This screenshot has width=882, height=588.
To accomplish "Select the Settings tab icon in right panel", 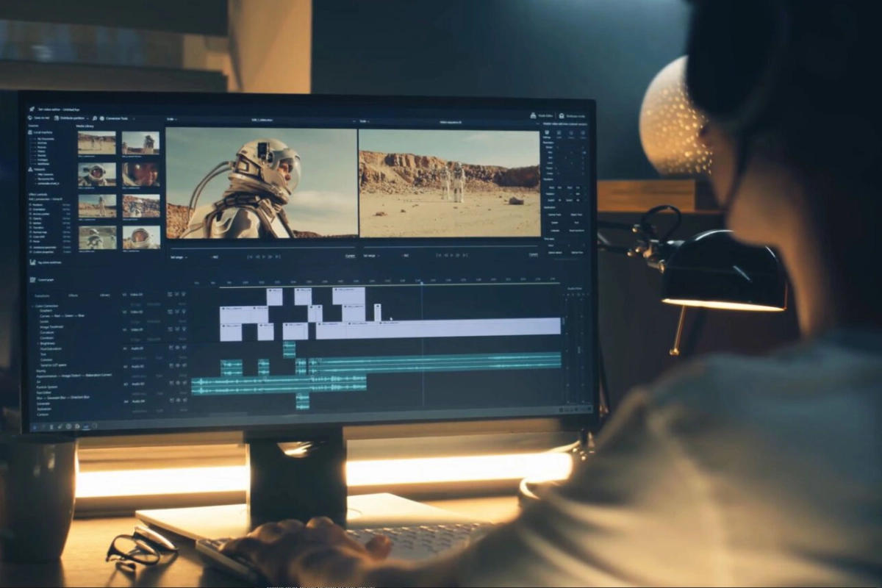I will click(x=547, y=132).
